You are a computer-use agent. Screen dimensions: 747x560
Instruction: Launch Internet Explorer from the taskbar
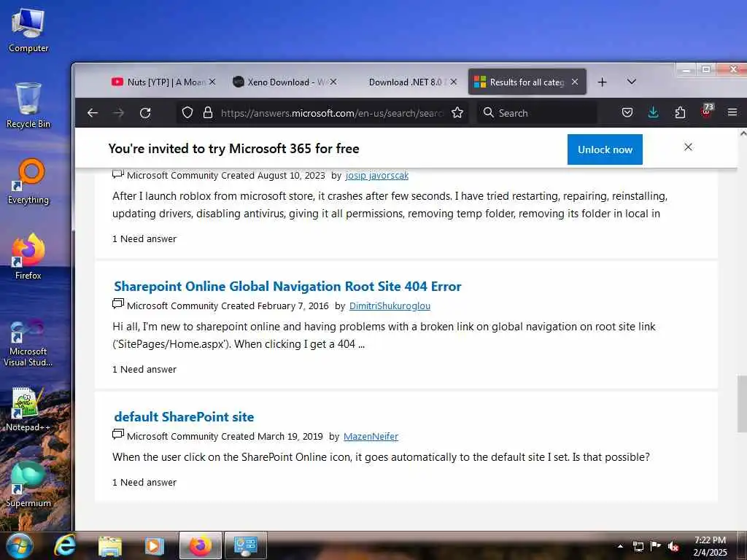coord(65,545)
